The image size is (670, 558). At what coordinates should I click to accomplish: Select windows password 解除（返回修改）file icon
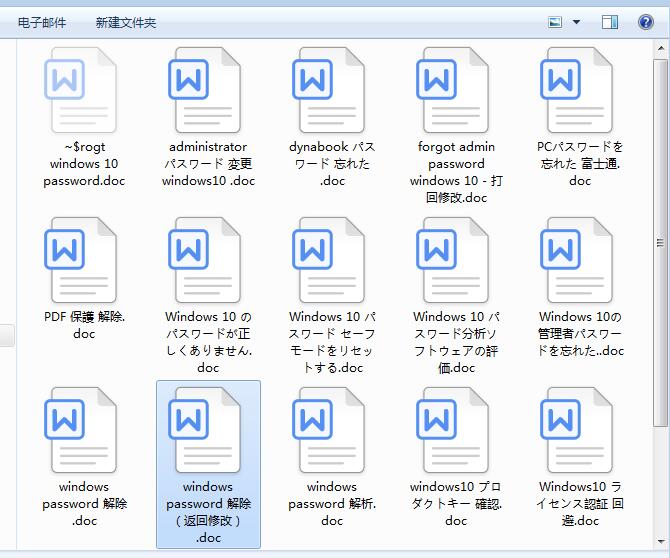click(204, 430)
